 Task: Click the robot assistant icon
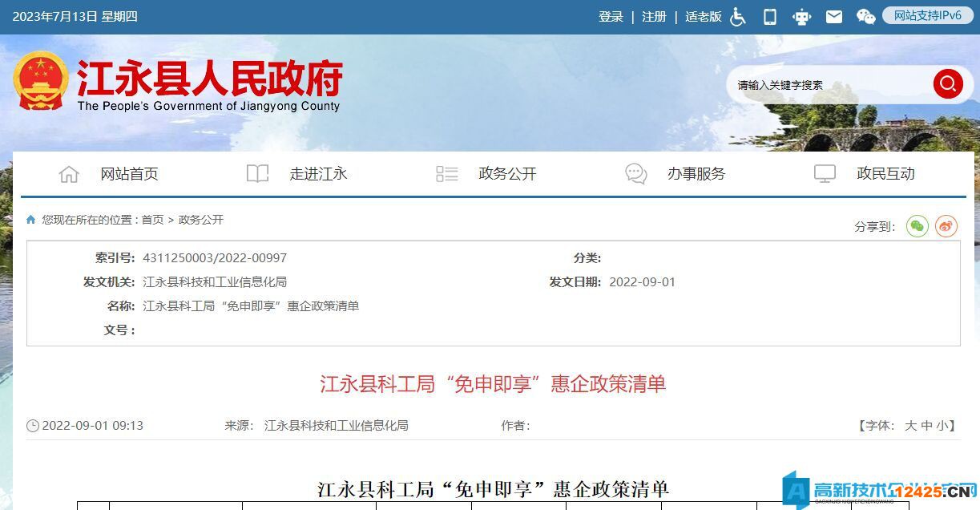(x=802, y=17)
